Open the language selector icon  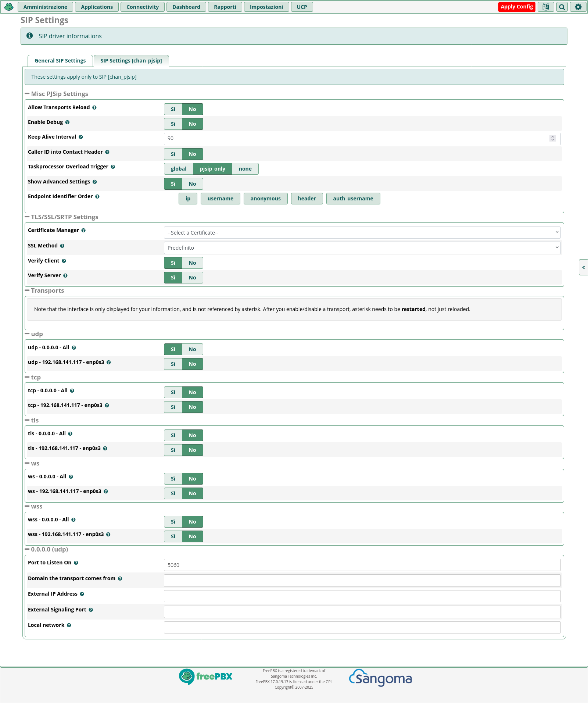tap(546, 7)
